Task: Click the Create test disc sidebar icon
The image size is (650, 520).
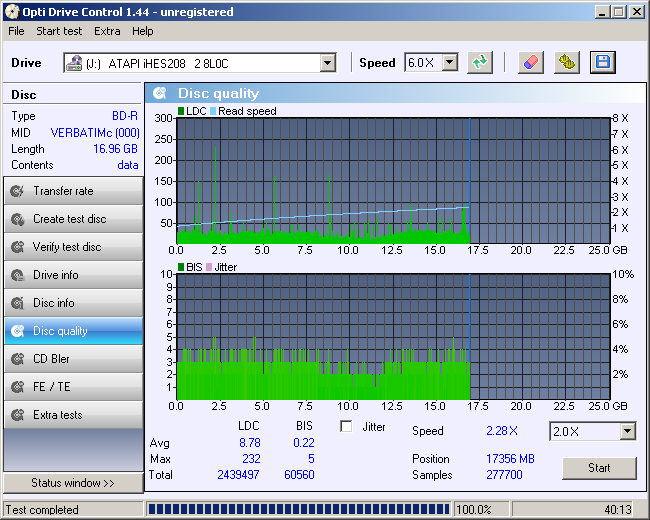Action: click(x=17, y=219)
